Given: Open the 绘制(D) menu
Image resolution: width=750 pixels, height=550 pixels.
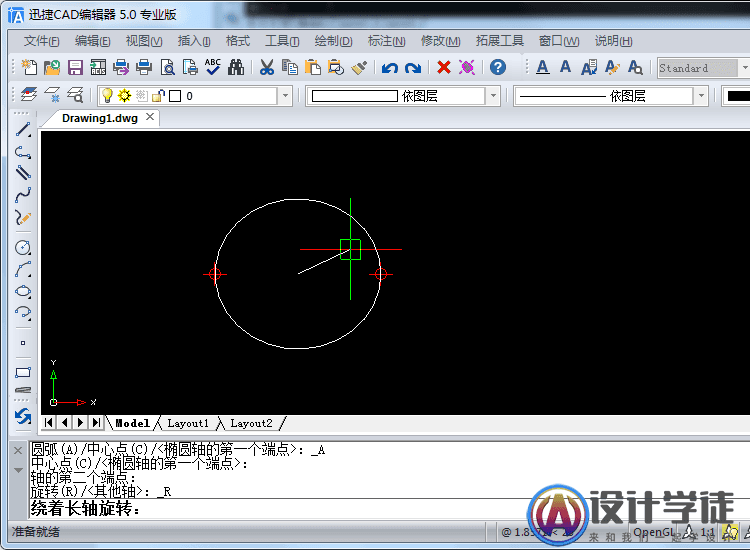Looking at the screenshot, I should coord(333,41).
